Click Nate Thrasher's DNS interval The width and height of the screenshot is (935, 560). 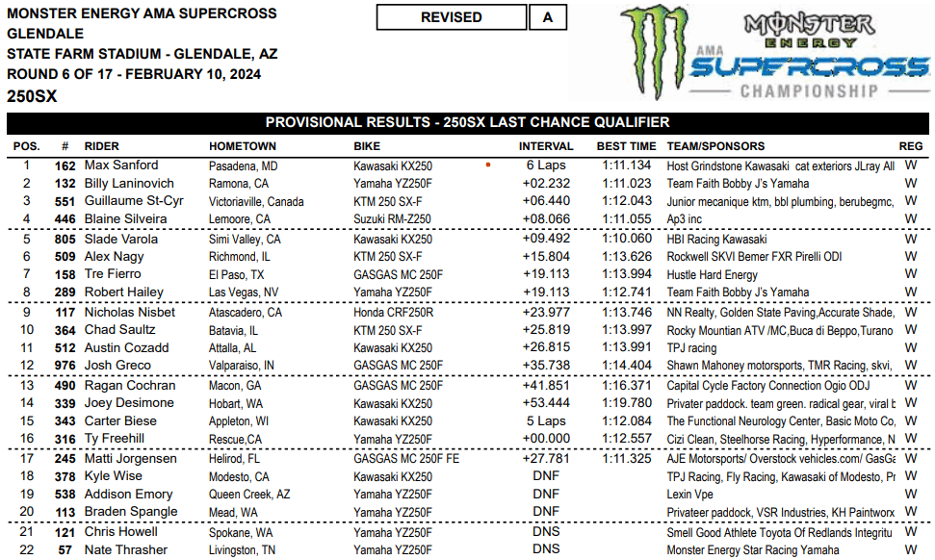[x=546, y=548]
